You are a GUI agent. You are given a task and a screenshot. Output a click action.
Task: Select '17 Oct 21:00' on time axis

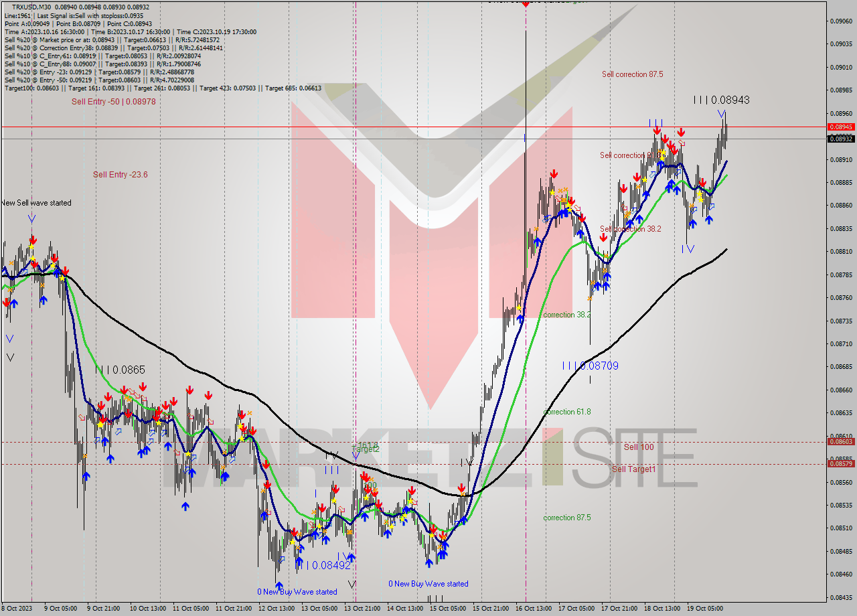pyautogui.click(x=619, y=609)
